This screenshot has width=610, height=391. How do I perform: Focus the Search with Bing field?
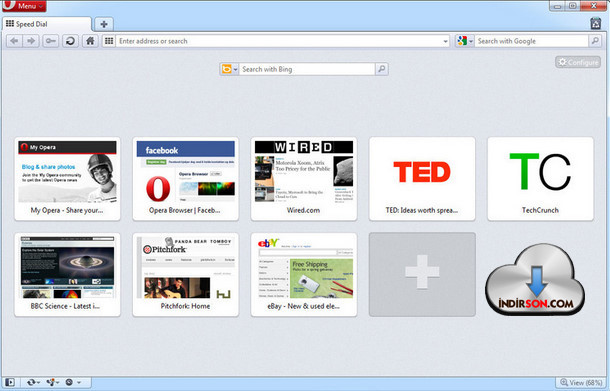coord(307,69)
